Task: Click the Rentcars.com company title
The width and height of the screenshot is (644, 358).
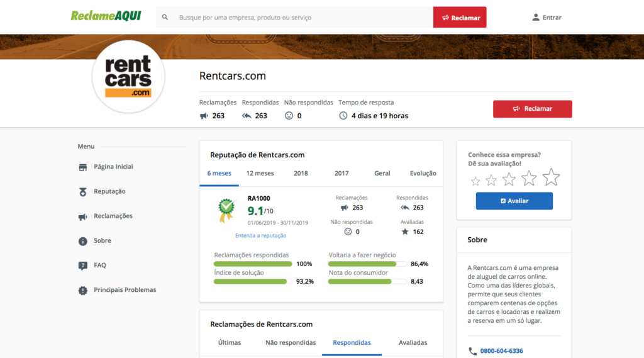Action: click(x=233, y=76)
